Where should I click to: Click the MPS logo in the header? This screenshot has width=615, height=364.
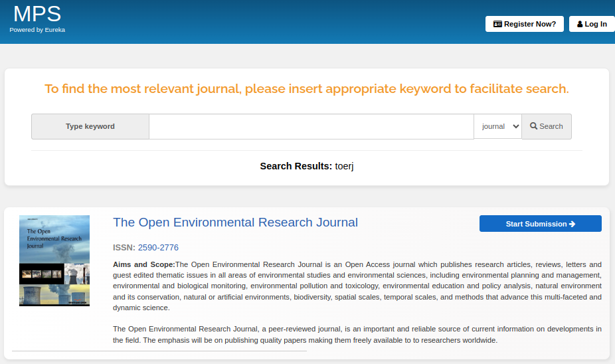[37, 14]
